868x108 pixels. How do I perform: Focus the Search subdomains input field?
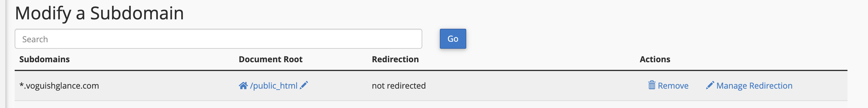218,39
